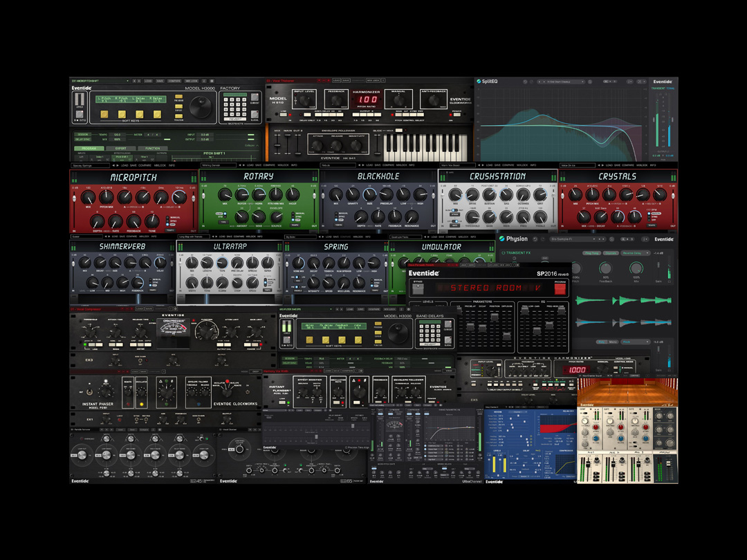Click the Omnipressor FUNCTION knob
The height and width of the screenshot is (560, 747).
click(x=206, y=330)
